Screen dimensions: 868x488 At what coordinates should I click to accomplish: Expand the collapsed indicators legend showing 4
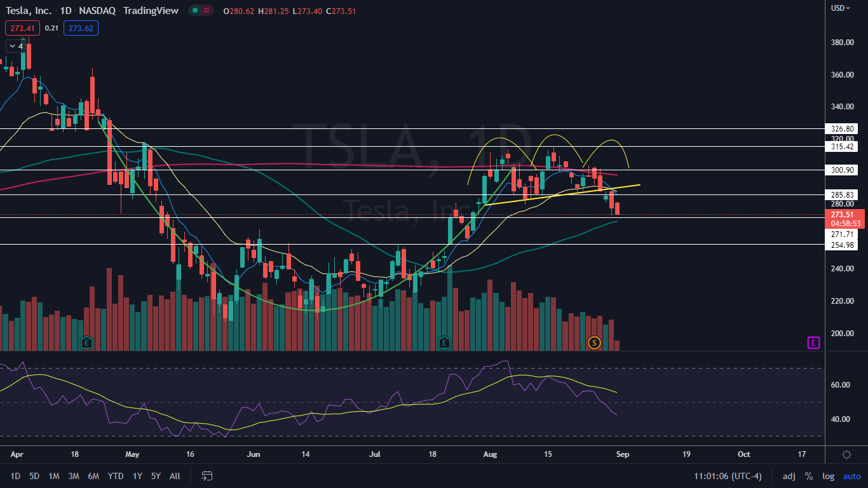click(15, 46)
